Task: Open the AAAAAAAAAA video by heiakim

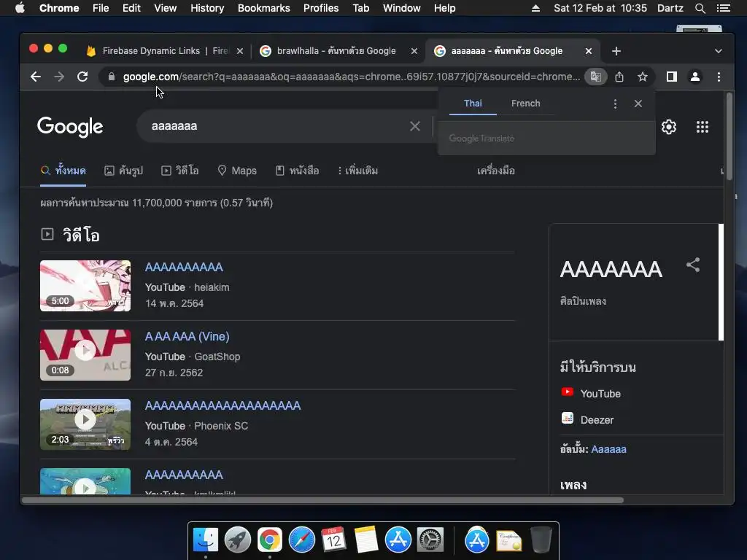Action: point(184,267)
